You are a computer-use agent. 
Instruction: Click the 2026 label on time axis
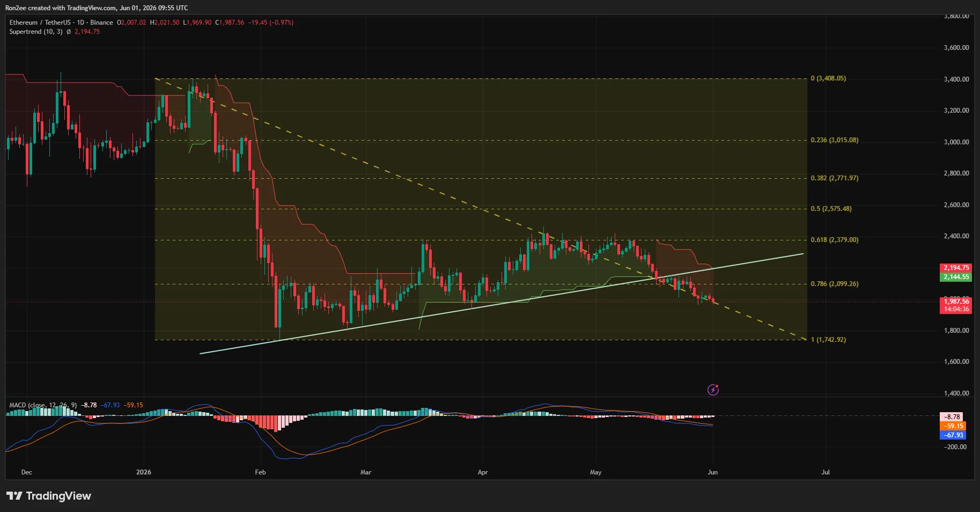pyautogui.click(x=144, y=472)
